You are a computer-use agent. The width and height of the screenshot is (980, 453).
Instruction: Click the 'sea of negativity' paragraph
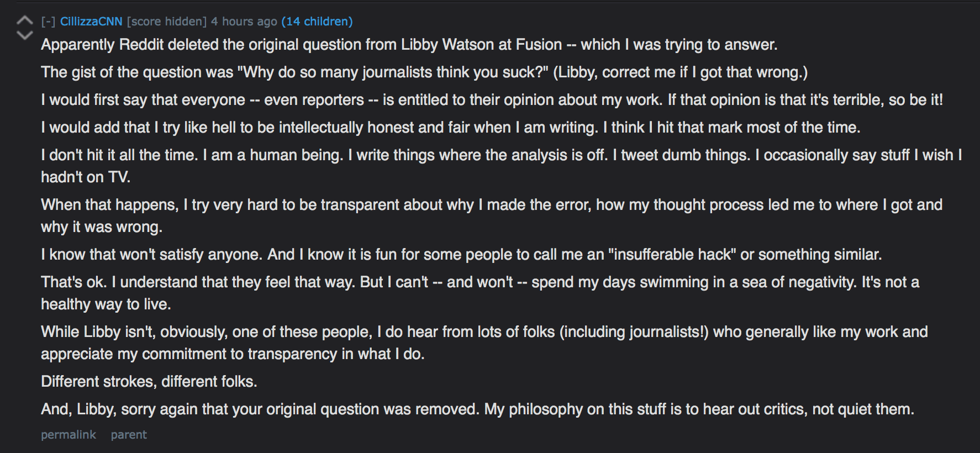tap(480, 293)
